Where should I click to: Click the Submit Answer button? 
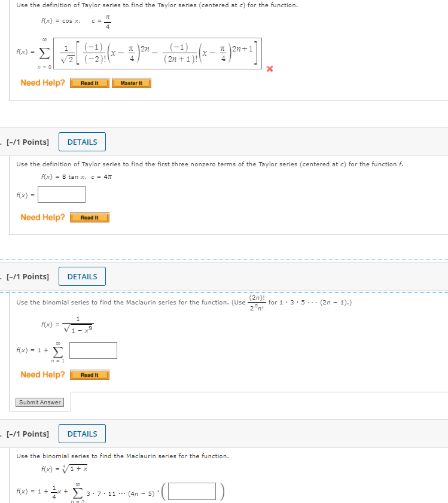[40, 402]
